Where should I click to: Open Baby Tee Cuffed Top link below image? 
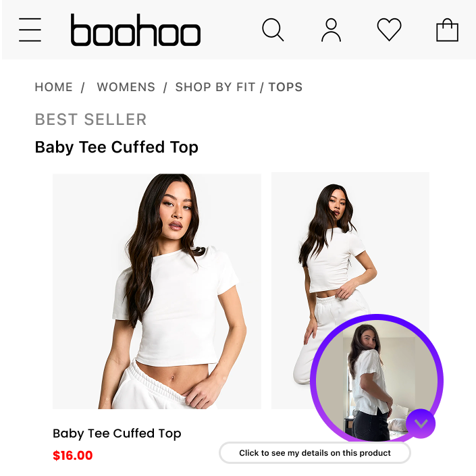pyautogui.click(x=117, y=433)
